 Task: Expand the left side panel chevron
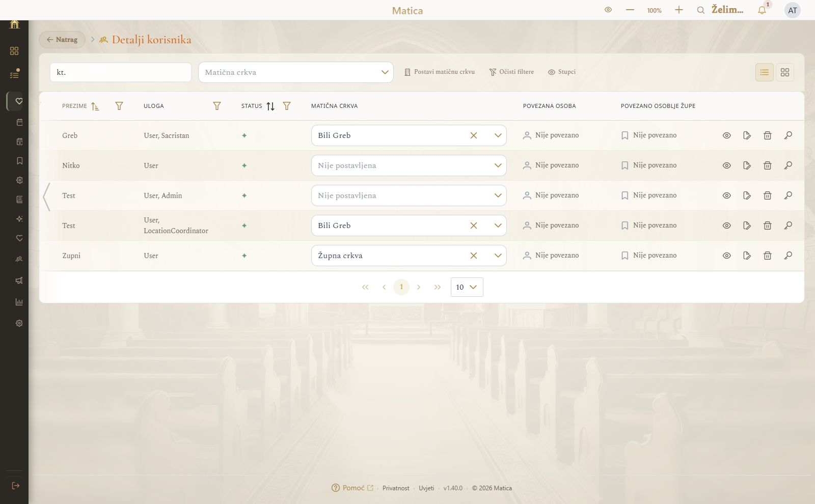(x=46, y=197)
